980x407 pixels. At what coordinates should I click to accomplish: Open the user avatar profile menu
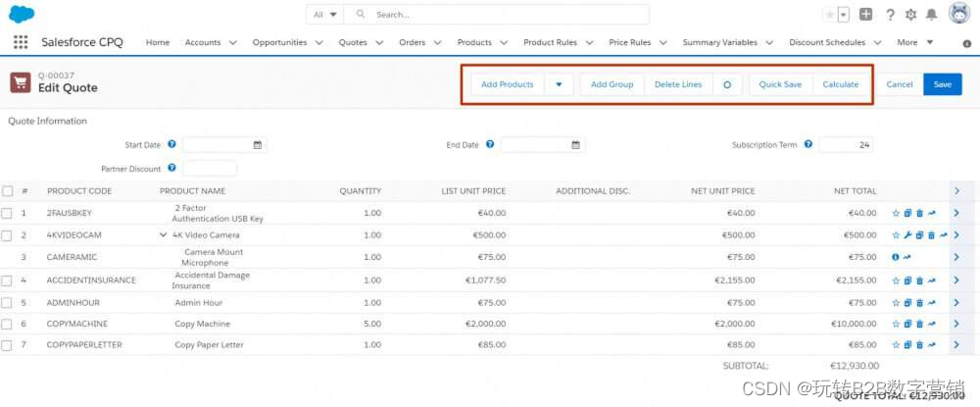click(959, 13)
